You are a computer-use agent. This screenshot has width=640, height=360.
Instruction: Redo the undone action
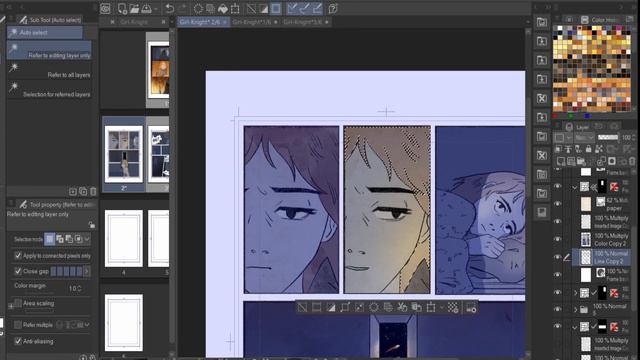pyautogui.click(x=182, y=8)
